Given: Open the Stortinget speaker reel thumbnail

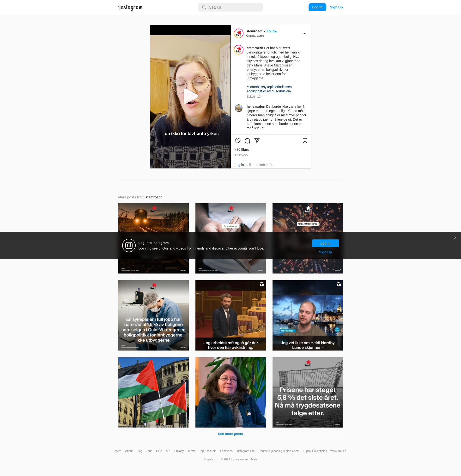Looking at the screenshot, I should pyautogui.click(x=230, y=315).
